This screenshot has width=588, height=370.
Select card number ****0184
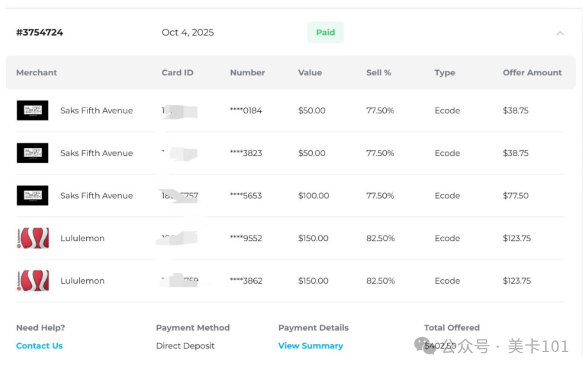(x=246, y=111)
